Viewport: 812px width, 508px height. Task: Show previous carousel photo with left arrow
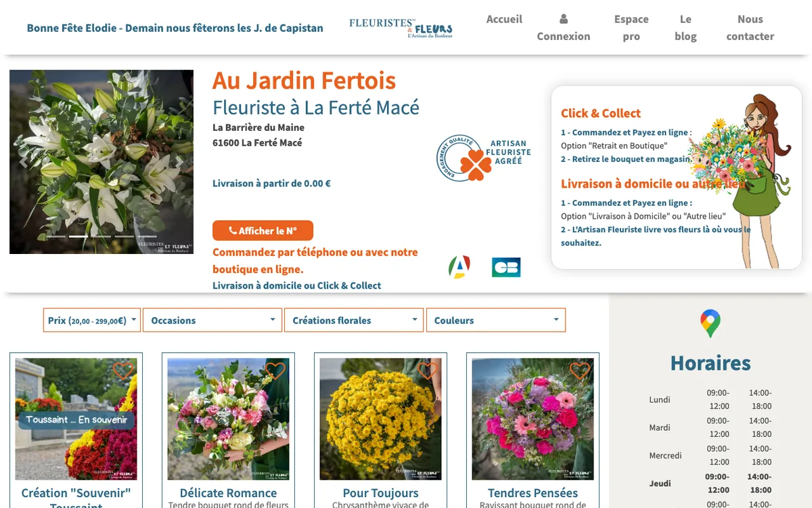(x=23, y=162)
